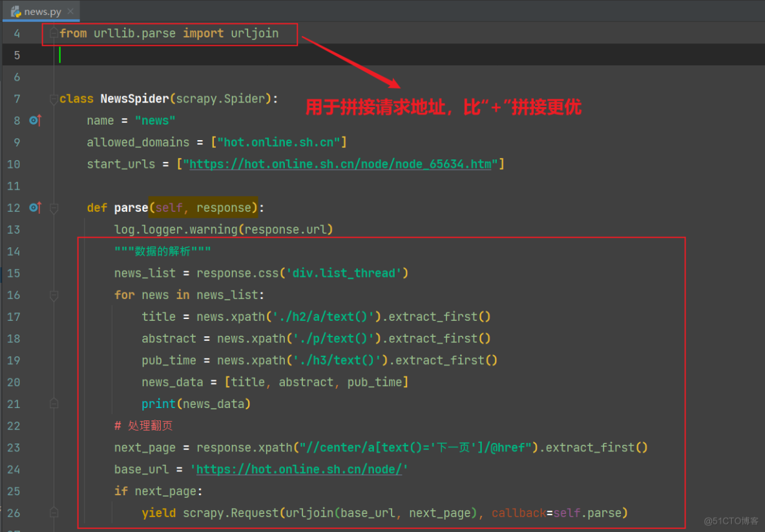The image size is (765, 532).
Task: Collapse the import block fold marker on line 4
Action: 54,33
